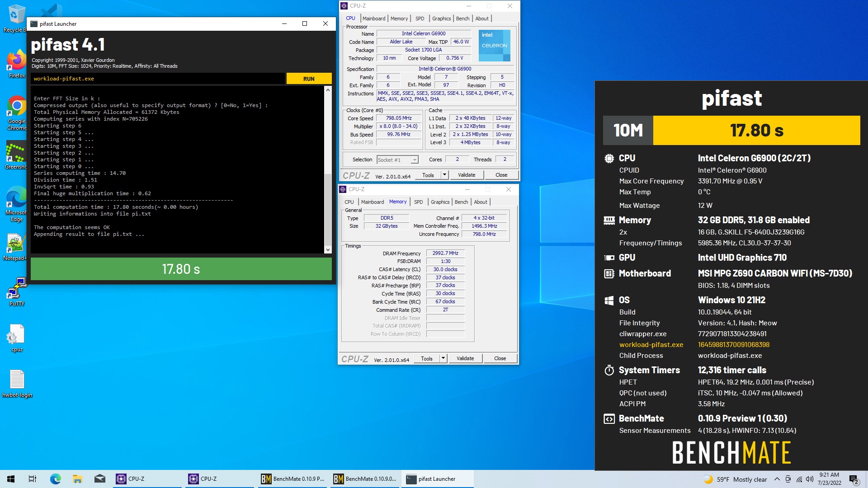
Task: Show hidden system tray icons
Action: (x=777, y=479)
